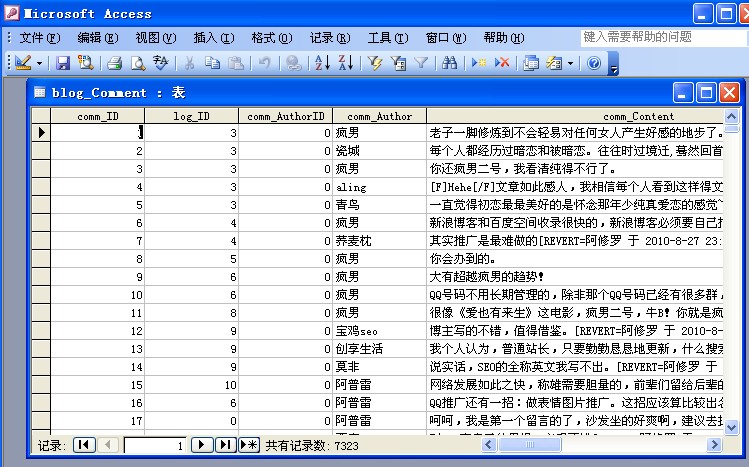
Task: Open the 记录 menu
Action: pyautogui.click(x=330, y=38)
